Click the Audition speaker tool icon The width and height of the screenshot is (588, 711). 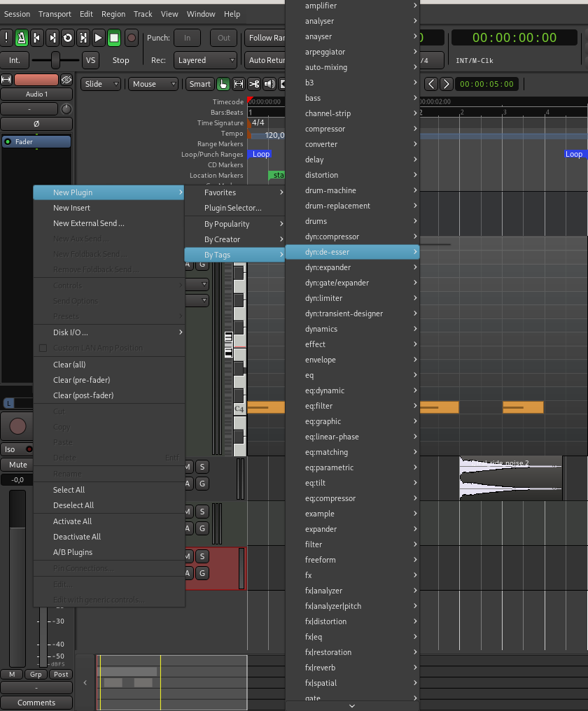[x=269, y=84]
